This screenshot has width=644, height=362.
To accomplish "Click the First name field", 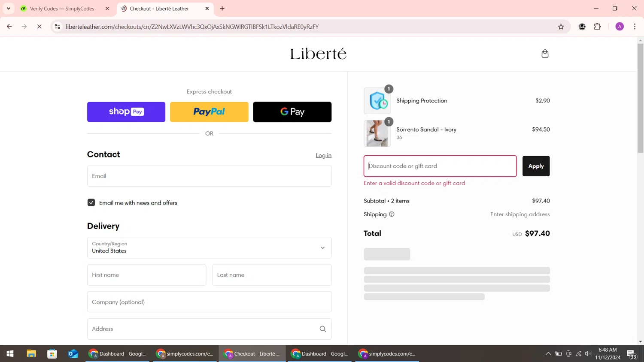I will [146, 275].
